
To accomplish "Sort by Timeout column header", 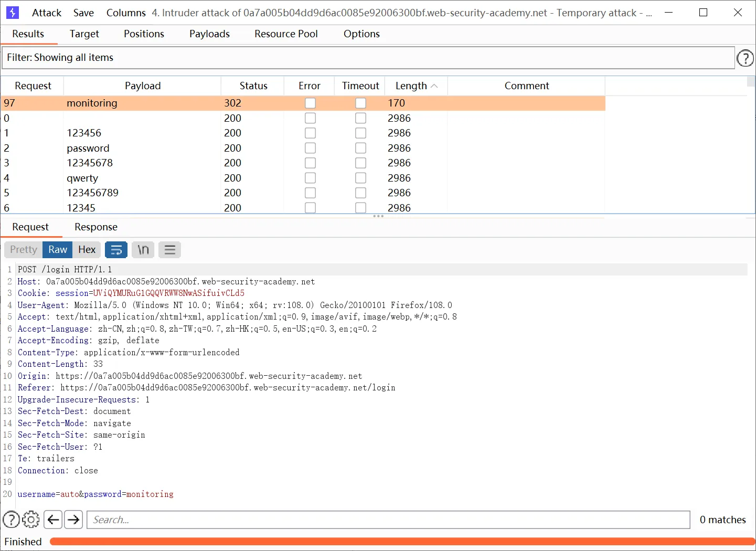I will tap(360, 86).
